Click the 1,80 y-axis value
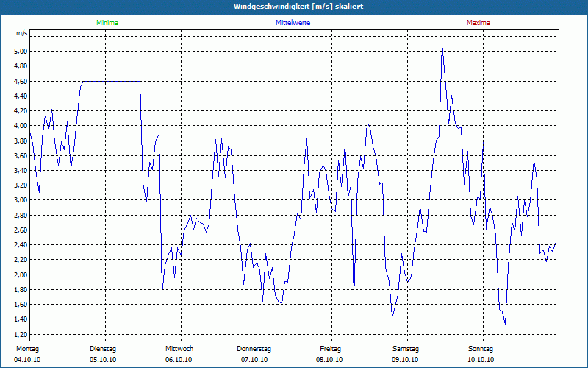 pyautogui.click(x=21, y=290)
